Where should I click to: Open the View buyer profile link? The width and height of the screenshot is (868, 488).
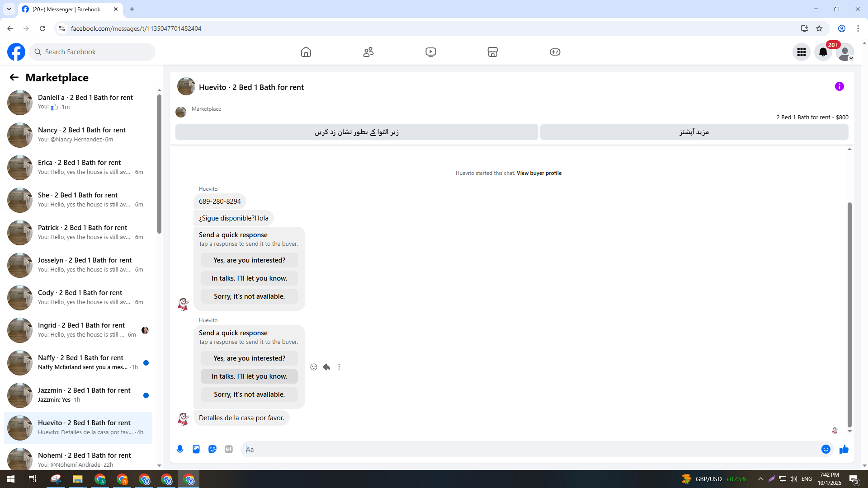539,173
